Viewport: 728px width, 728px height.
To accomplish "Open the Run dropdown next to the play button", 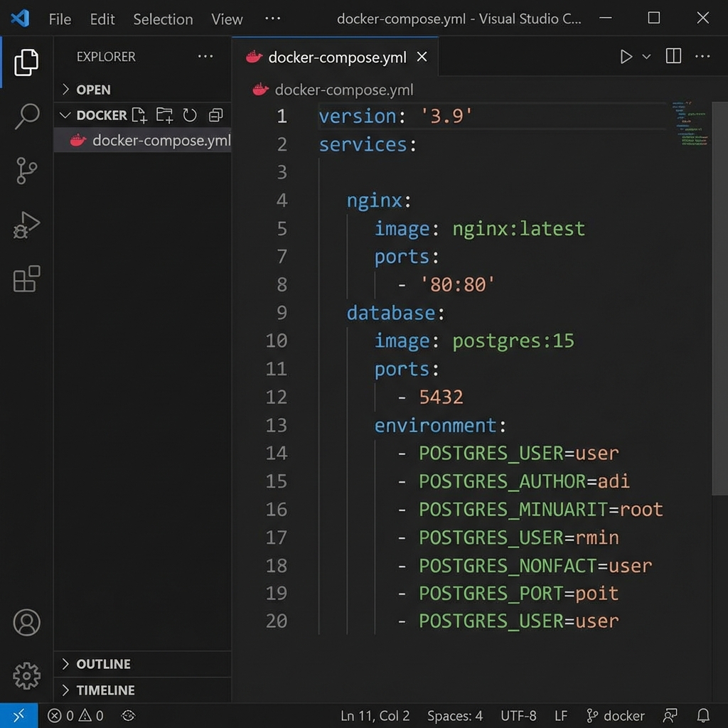I will pos(646,57).
